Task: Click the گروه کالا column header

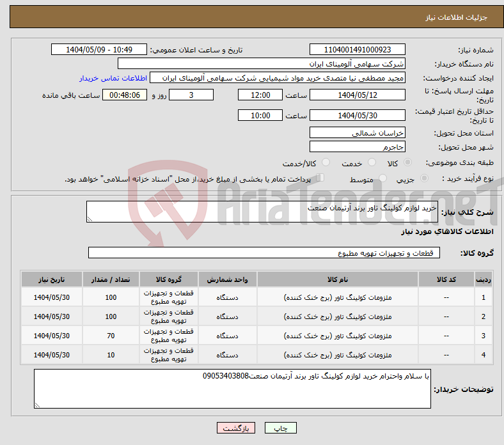Action: 168,279
